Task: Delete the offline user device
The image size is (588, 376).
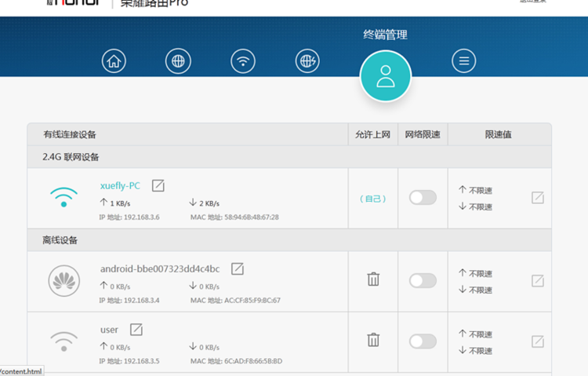Action: click(374, 340)
